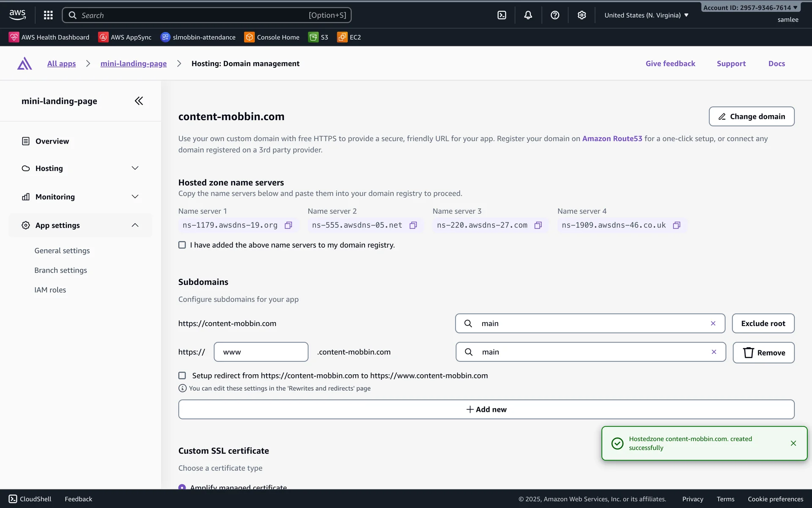Go to the Overview sidebar item
The image size is (812, 508).
point(52,141)
